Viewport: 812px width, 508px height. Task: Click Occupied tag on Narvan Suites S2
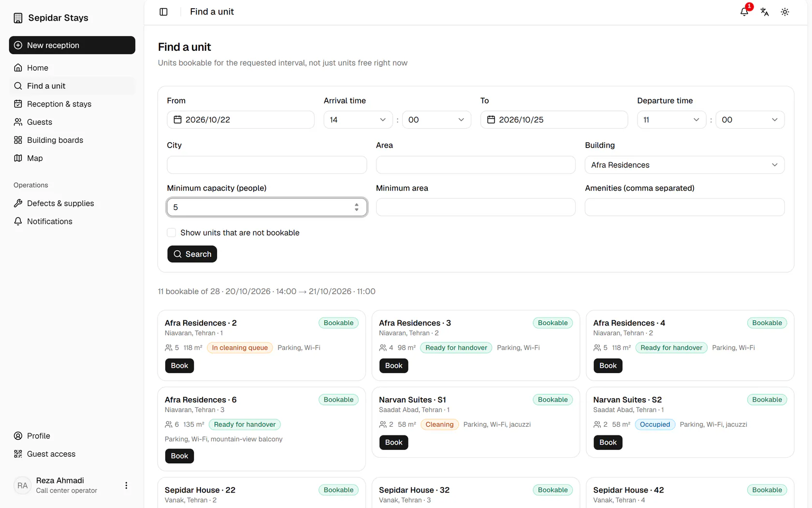point(655,424)
